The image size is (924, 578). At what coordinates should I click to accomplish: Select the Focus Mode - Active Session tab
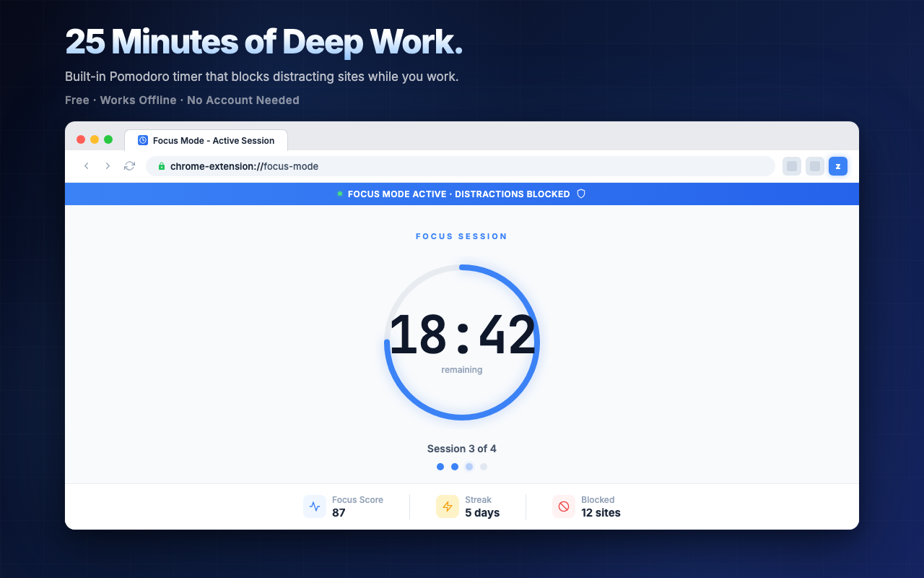tap(206, 140)
